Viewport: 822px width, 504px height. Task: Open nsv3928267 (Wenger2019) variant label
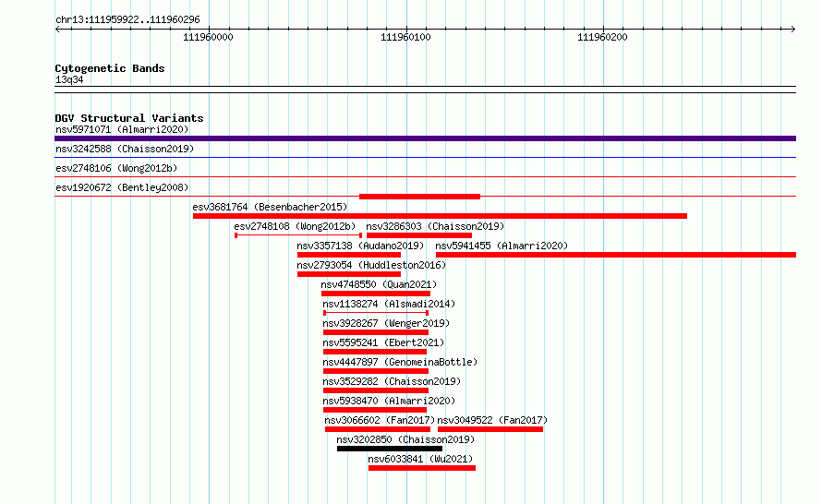click(386, 323)
